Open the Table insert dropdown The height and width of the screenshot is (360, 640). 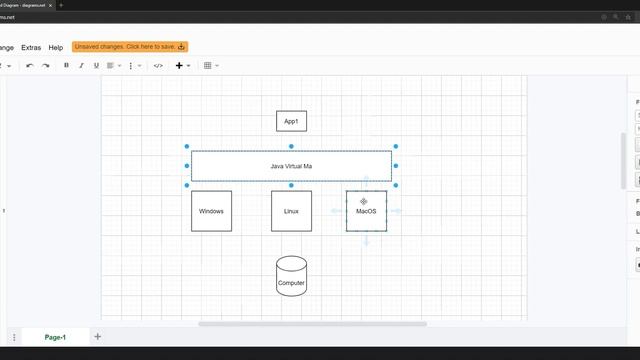coord(211,65)
